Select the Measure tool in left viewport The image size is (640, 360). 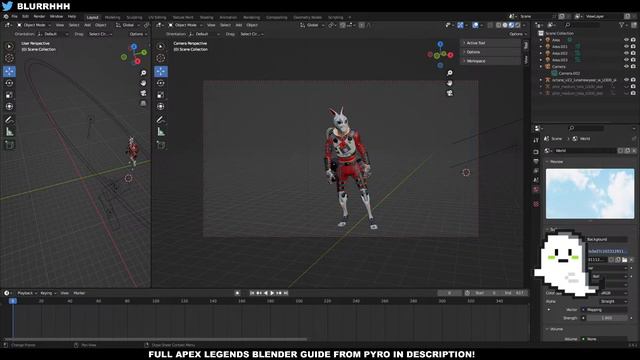pos(9,132)
